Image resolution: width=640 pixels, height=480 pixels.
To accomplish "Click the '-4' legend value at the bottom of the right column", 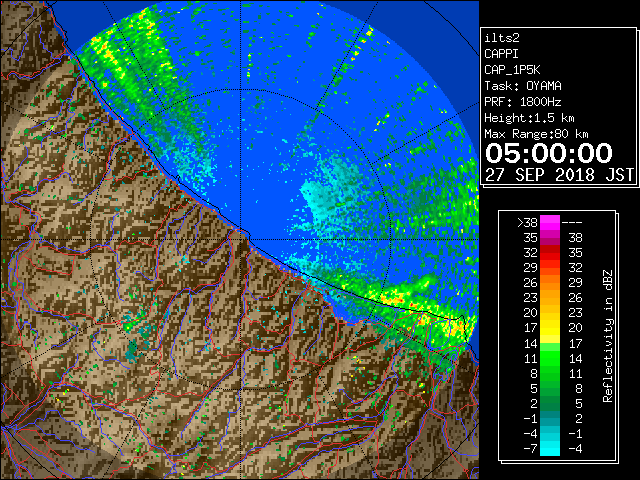I will pyautogui.click(x=575, y=449).
